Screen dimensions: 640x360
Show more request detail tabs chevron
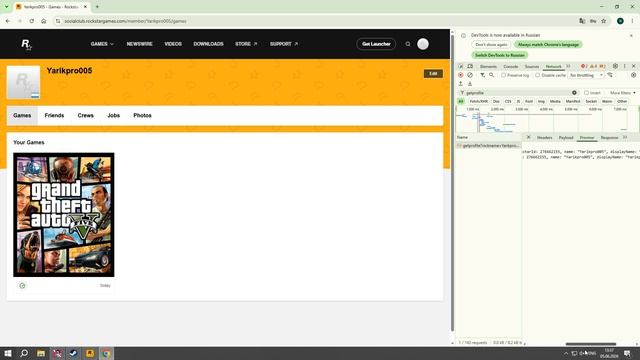625,138
